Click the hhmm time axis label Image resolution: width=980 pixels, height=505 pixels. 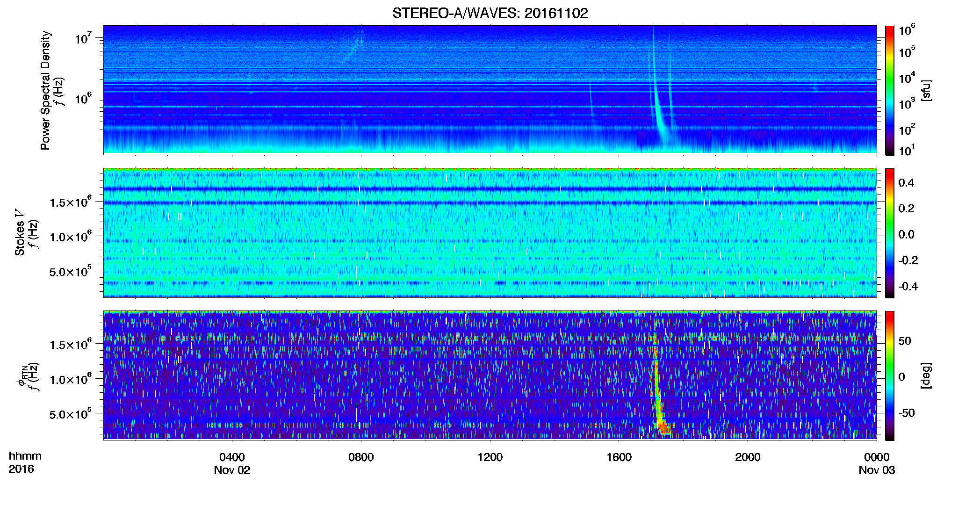coord(25,456)
